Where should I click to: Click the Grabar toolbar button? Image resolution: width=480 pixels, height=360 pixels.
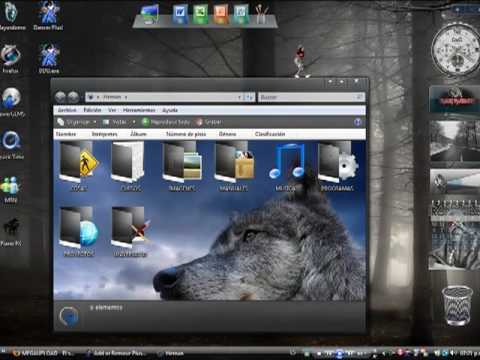point(209,122)
